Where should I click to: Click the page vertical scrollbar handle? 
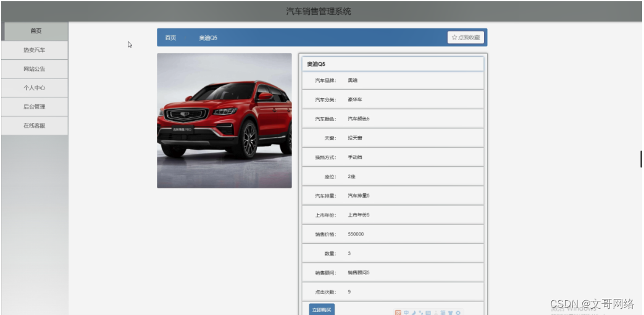click(x=641, y=159)
